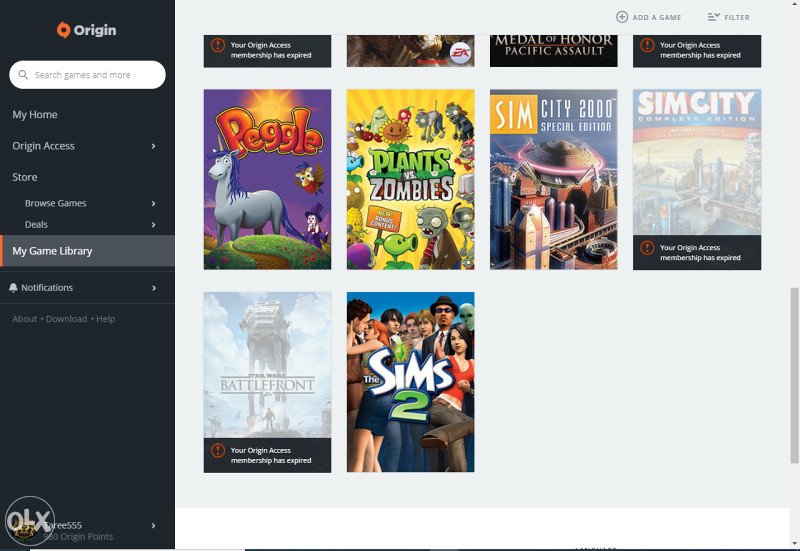Click the user avatar image
This screenshot has height=551, width=800.
[24, 529]
